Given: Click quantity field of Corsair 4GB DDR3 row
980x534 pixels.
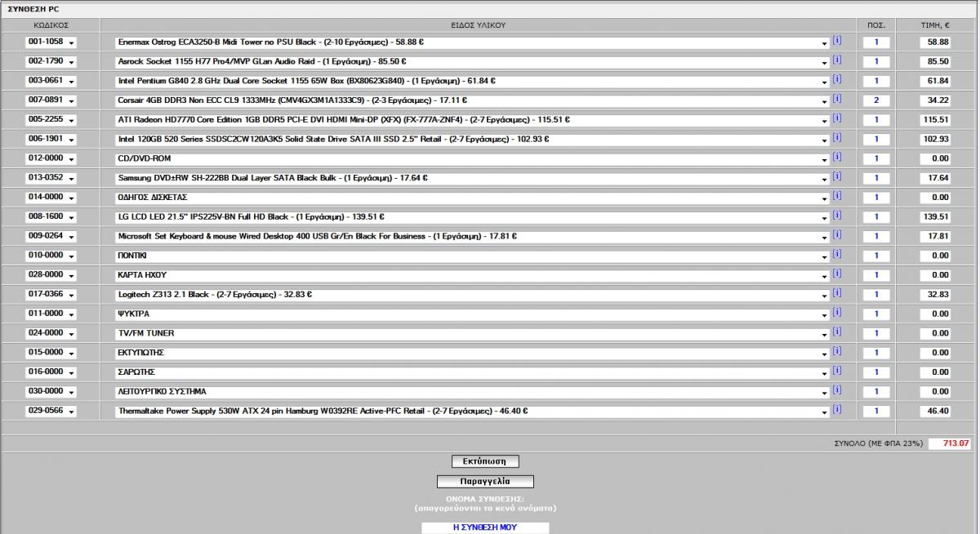Looking at the screenshot, I should pyautogui.click(x=876, y=100).
